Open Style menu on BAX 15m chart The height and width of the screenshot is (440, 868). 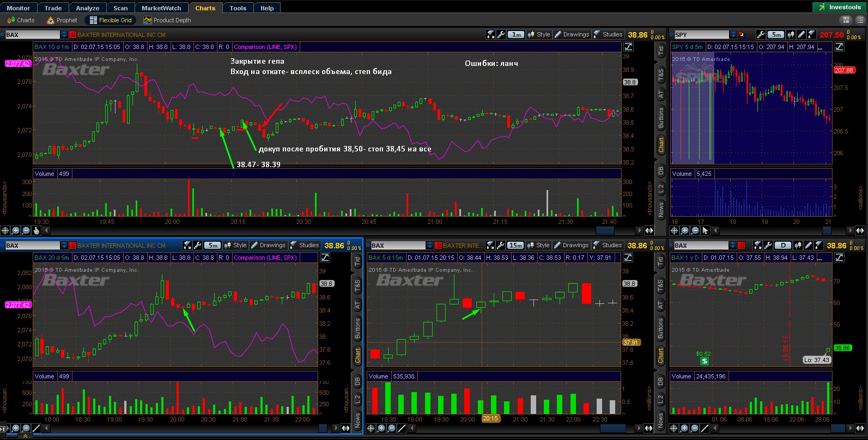click(x=538, y=245)
